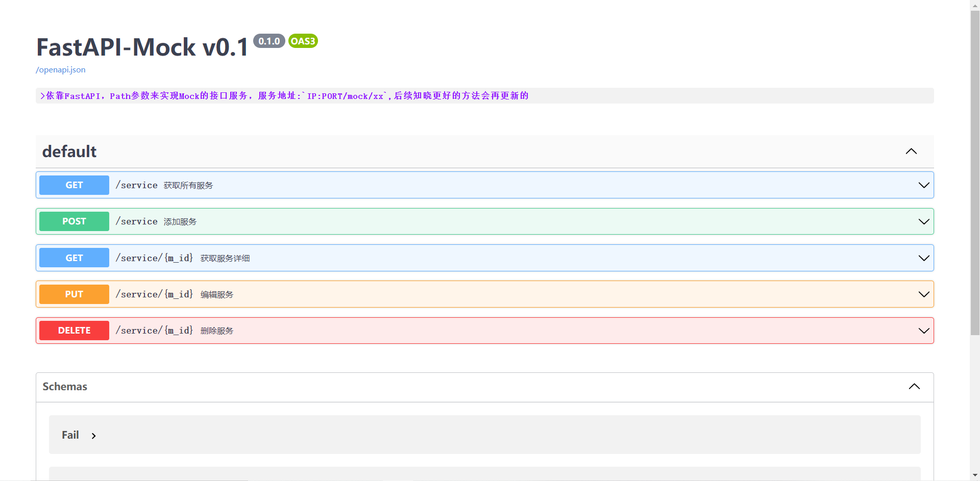The width and height of the screenshot is (980, 481).
Task: Click the 获取所有服务 description text
Action: point(188,186)
